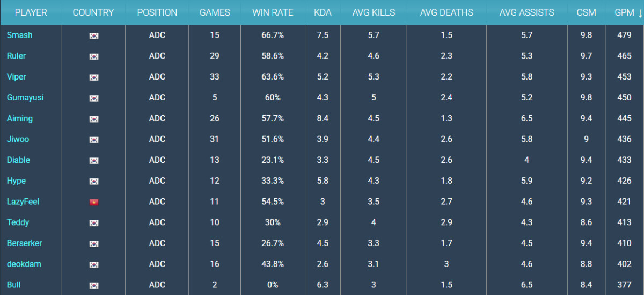The width and height of the screenshot is (644, 295).
Task: Open the Berserker player link
Action: 24,243
